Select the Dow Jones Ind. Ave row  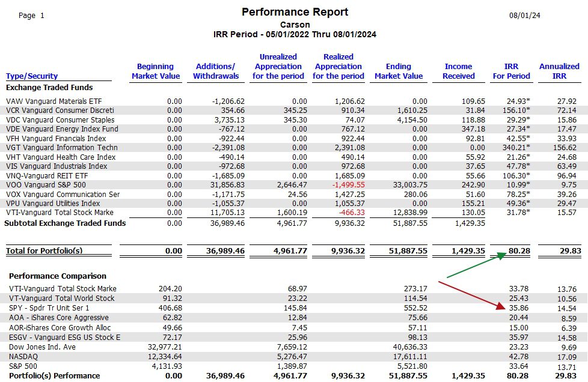(293, 347)
